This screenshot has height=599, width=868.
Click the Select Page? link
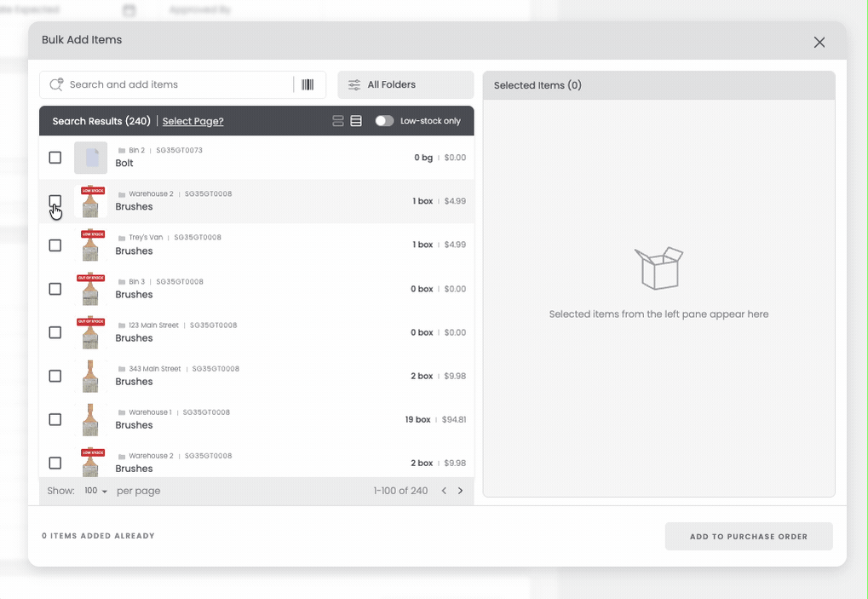point(193,121)
